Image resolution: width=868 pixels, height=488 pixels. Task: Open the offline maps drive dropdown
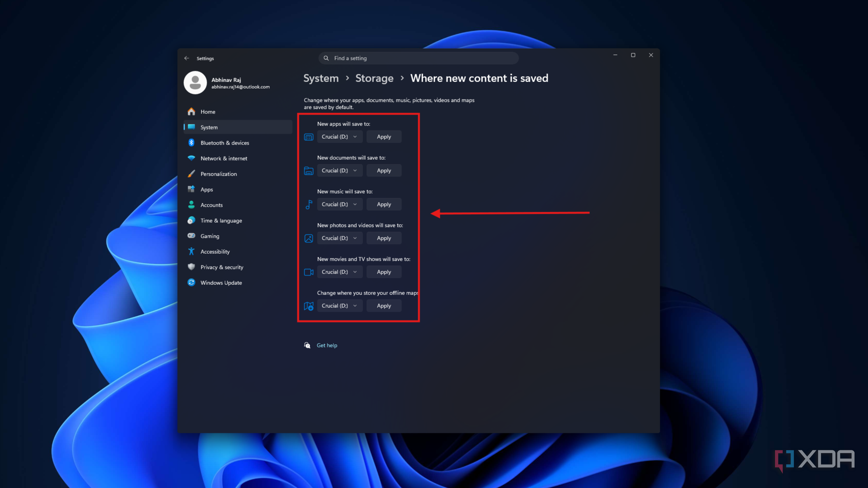pos(340,306)
